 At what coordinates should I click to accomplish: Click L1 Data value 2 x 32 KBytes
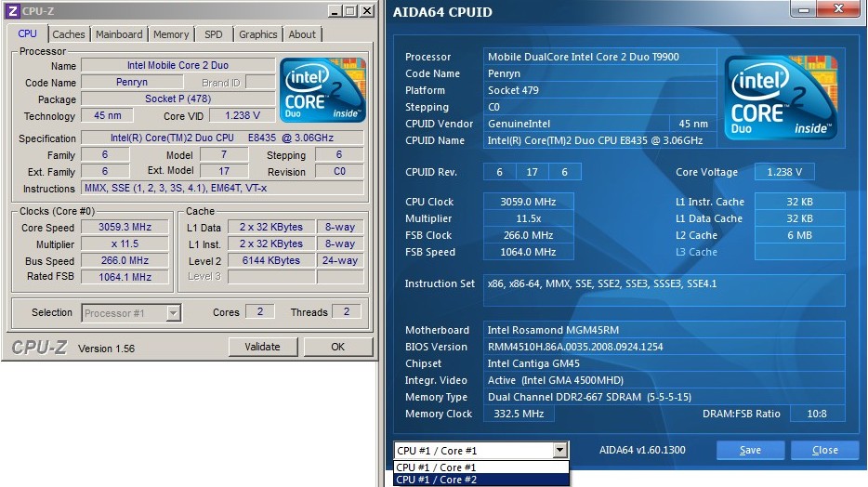(x=271, y=227)
